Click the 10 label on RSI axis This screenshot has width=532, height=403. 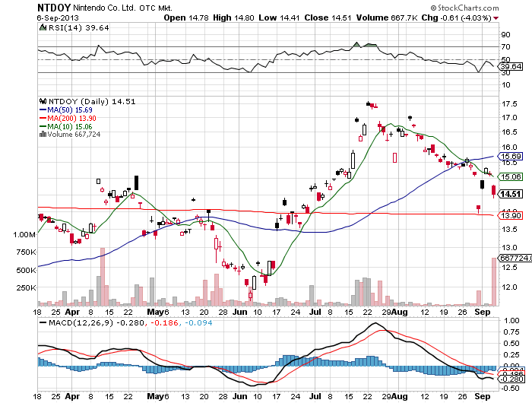tap(505, 84)
